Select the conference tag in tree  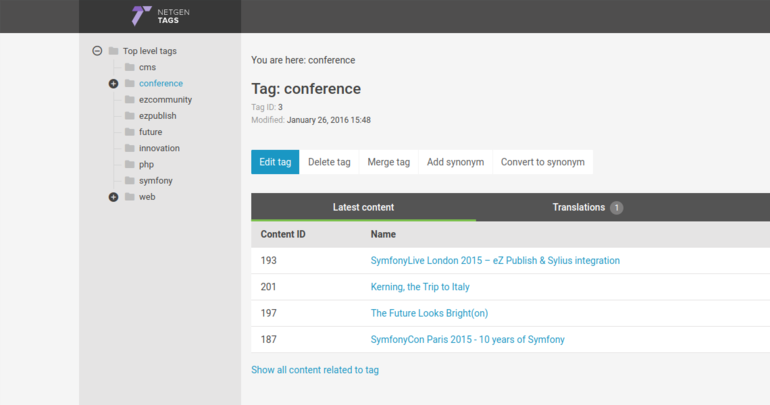point(161,83)
